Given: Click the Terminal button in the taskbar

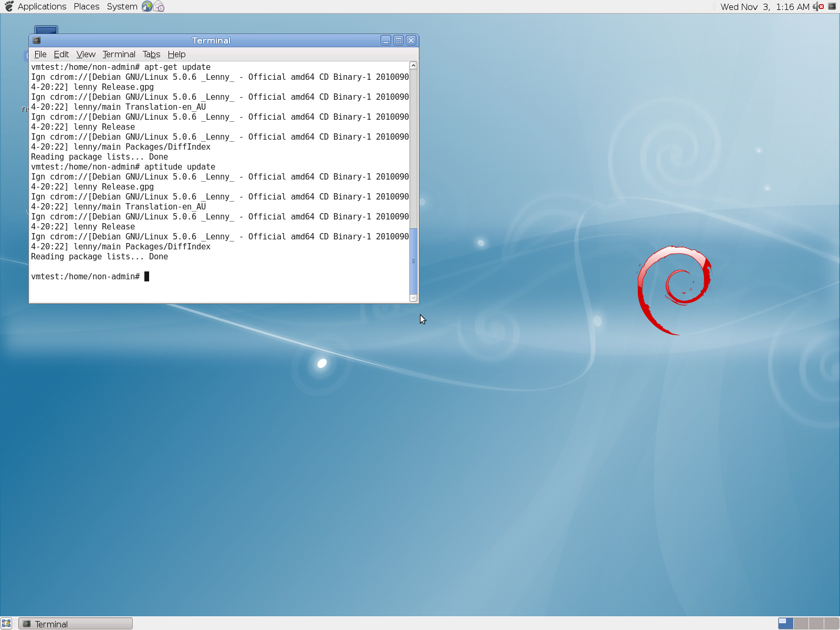Looking at the screenshot, I should [x=76, y=623].
